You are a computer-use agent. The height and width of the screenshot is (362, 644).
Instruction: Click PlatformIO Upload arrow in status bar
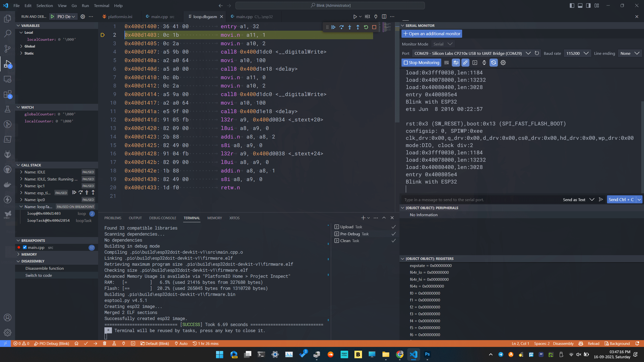point(95,343)
